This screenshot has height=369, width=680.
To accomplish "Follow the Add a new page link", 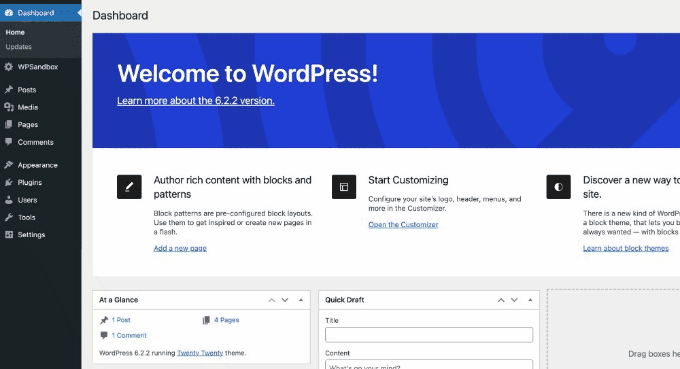I will pos(180,248).
